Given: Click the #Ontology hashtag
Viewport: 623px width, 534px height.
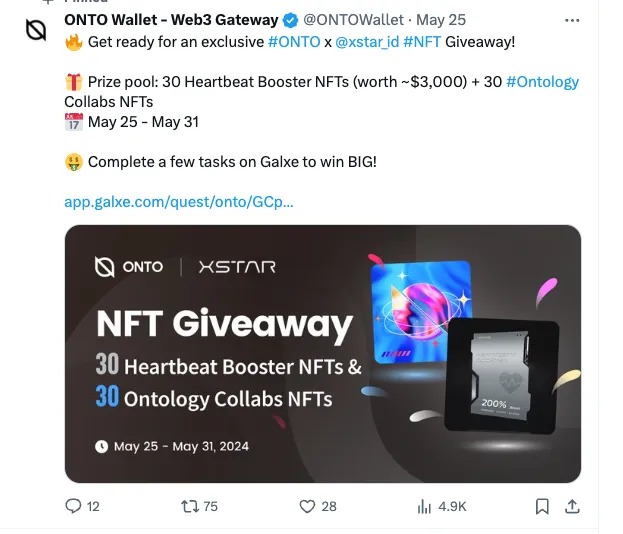Looking at the screenshot, I should tap(542, 82).
